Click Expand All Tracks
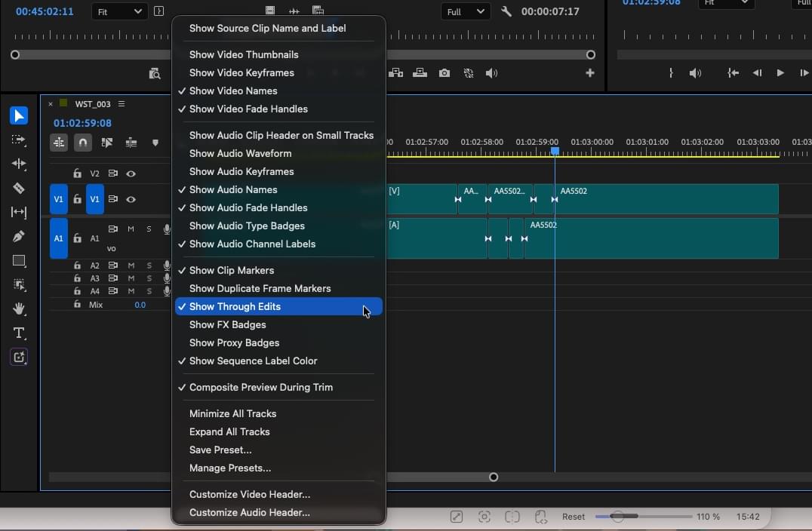This screenshot has height=531, width=812. tap(278, 431)
